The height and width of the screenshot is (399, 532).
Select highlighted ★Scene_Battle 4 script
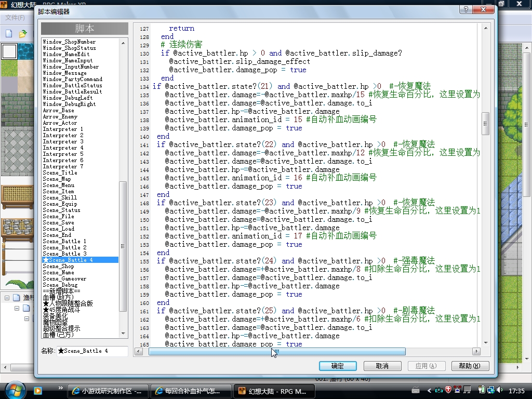(80, 260)
